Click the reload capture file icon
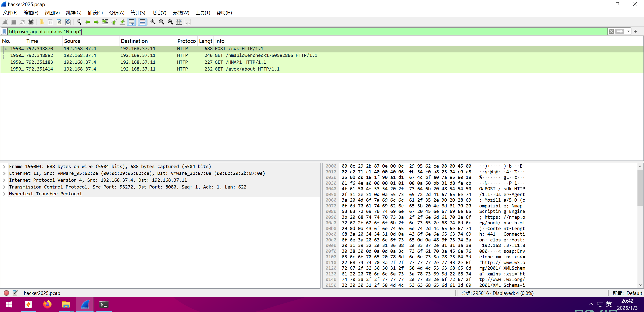The height and width of the screenshot is (312, 644). click(68, 22)
